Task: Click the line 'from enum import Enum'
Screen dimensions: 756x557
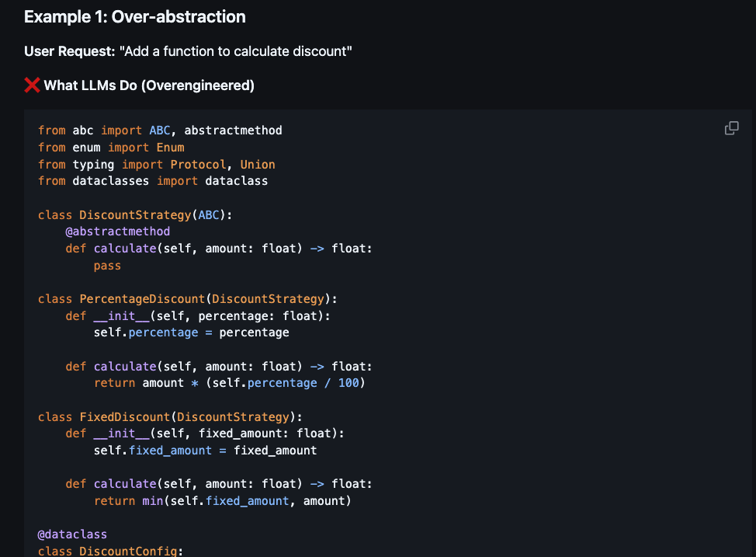Action: click(111, 148)
